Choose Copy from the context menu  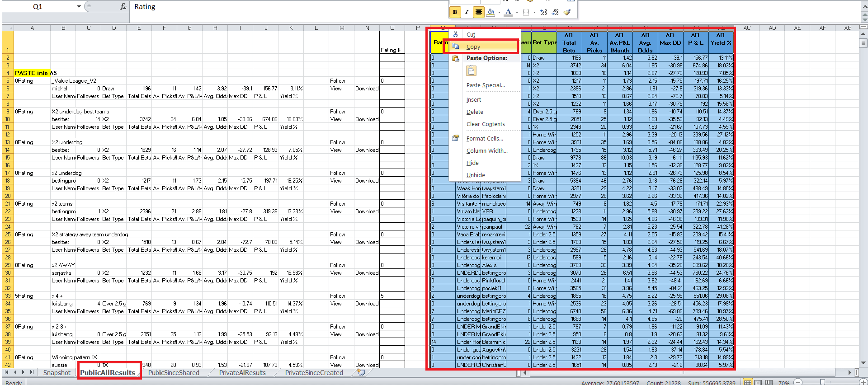click(484, 47)
